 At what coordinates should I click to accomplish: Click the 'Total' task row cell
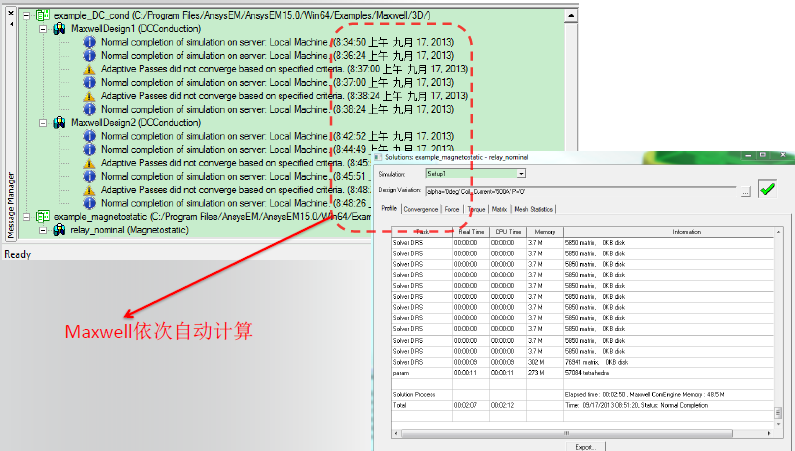pyautogui.click(x=422, y=405)
